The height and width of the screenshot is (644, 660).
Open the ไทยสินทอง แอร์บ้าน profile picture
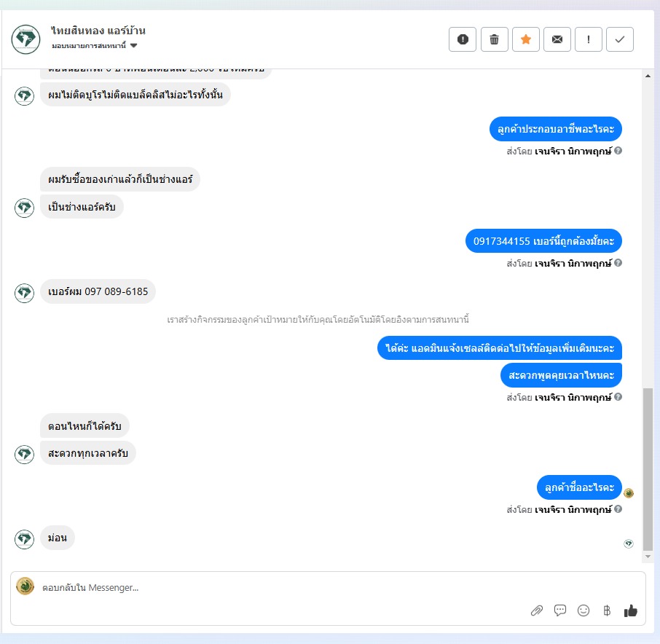click(25, 39)
